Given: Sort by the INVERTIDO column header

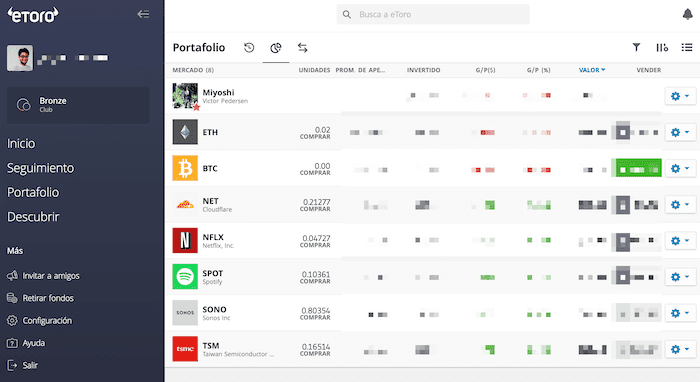Looking at the screenshot, I should 423,70.
